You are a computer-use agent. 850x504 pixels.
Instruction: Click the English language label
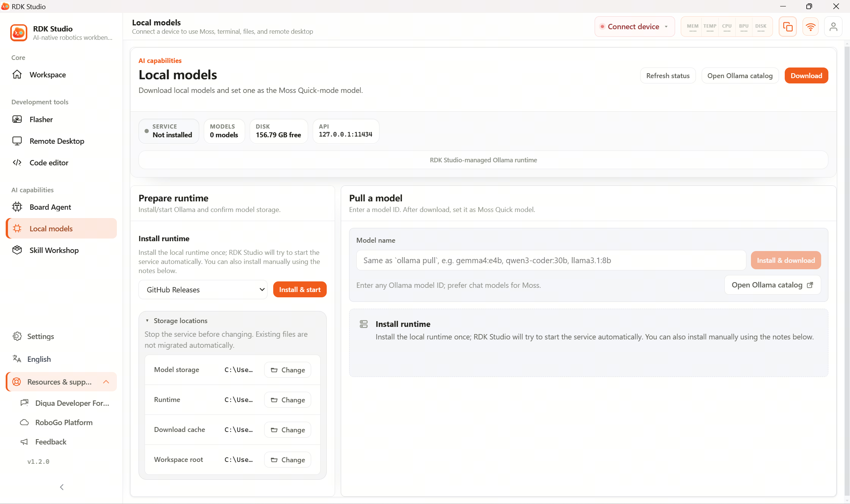[x=39, y=359]
